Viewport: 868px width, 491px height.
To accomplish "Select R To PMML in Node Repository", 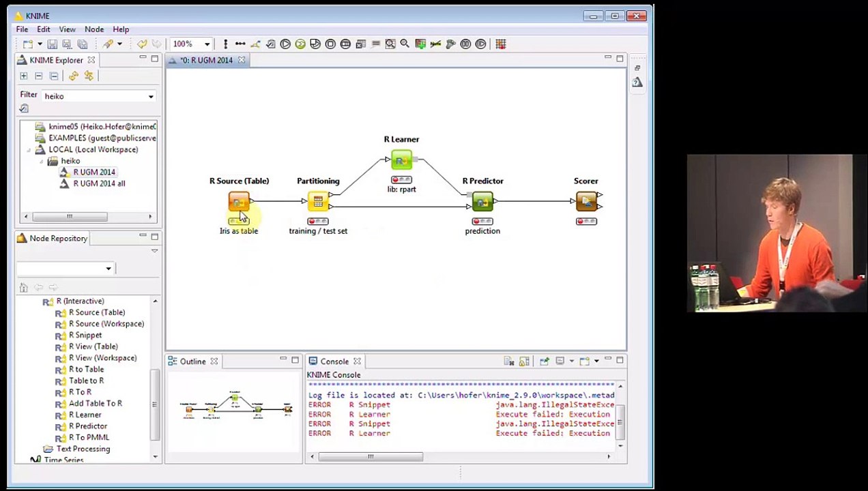I will click(x=89, y=438).
